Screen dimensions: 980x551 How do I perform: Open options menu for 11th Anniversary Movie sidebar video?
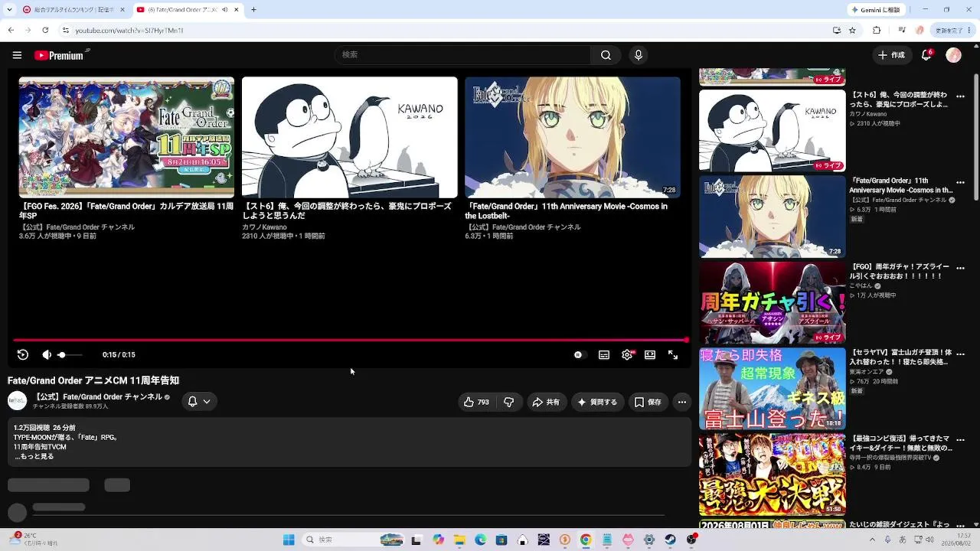[x=961, y=183]
